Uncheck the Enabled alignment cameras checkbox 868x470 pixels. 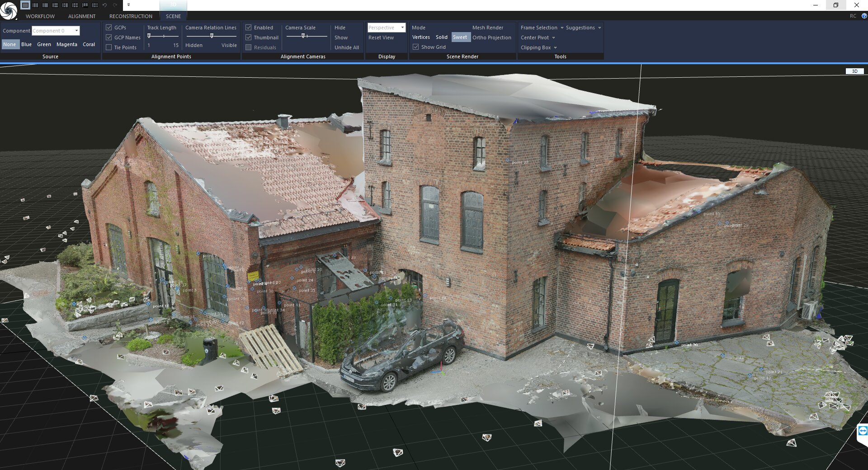coord(249,28)
